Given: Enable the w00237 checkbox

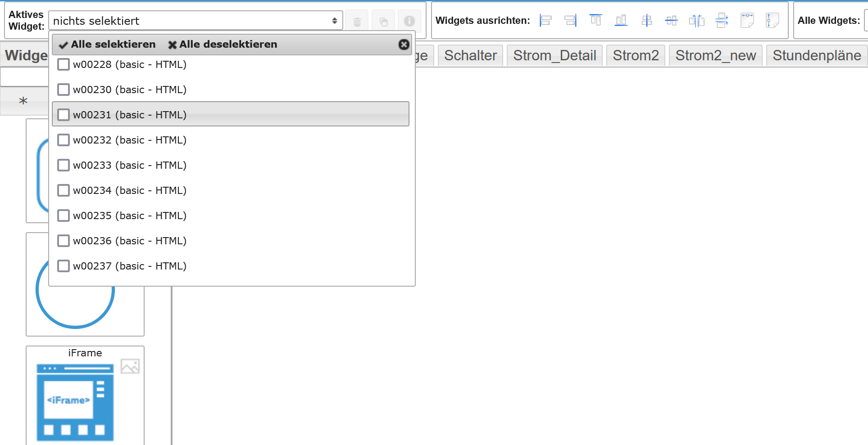Looking at the screenshot, I should click(x=64, y=266).
